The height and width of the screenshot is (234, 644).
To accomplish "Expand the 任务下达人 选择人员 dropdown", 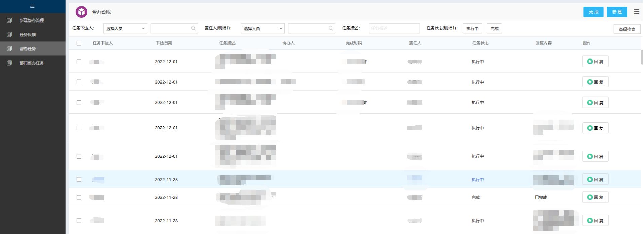I will (x=125, y=29).
